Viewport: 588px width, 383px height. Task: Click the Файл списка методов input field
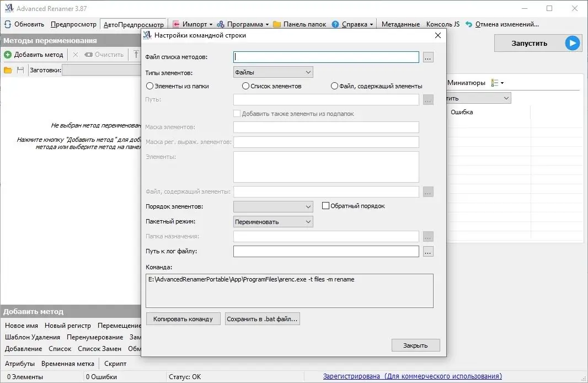coord(325,57)
